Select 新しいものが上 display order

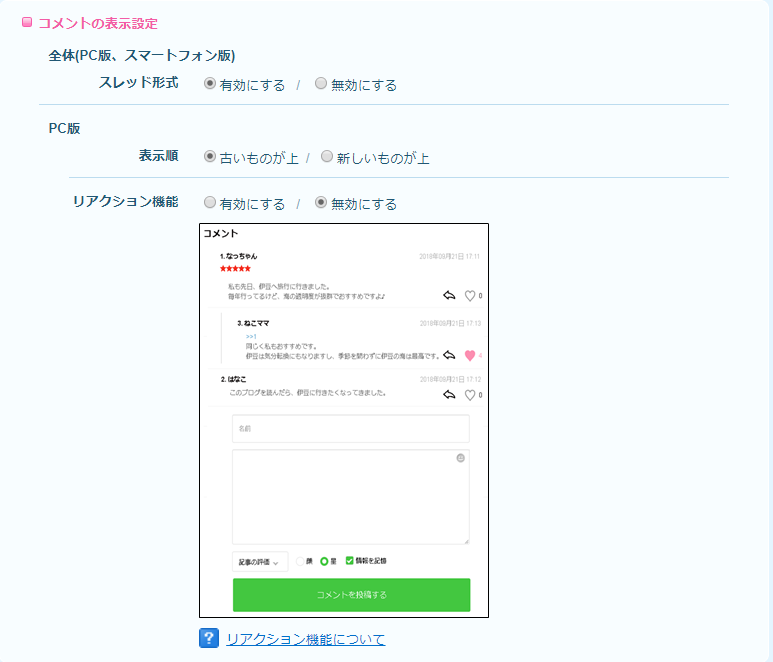326,156
